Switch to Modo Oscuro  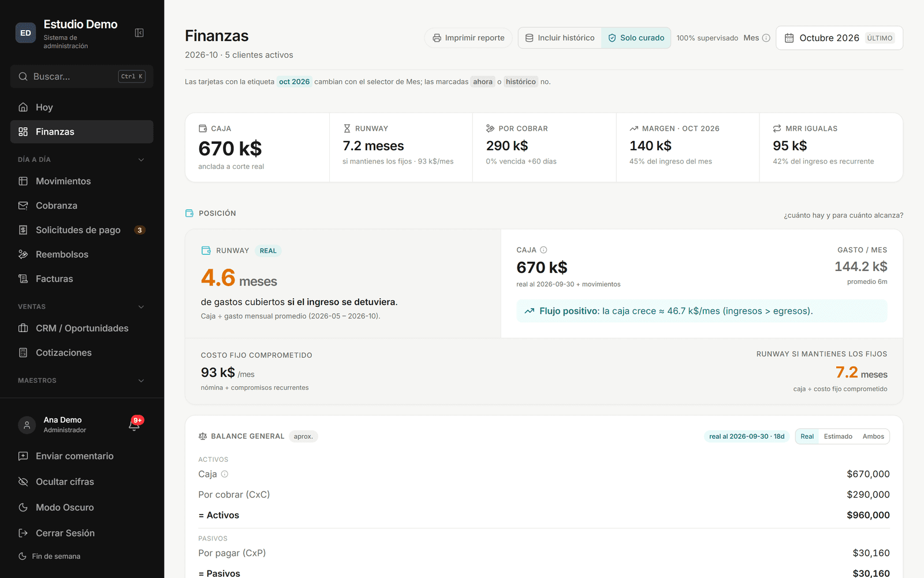click(x=81, y=507)
